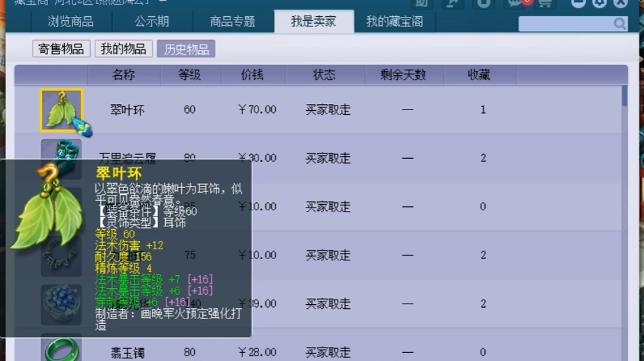Click the search input field
This screenshot has height=361, width=644.
(565, 24)
